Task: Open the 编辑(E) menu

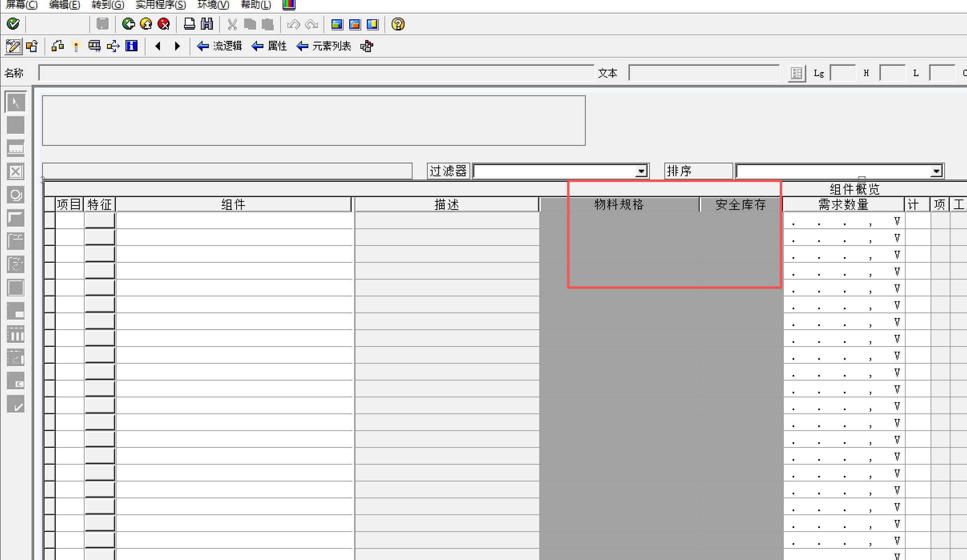Action: coord(65,5)
